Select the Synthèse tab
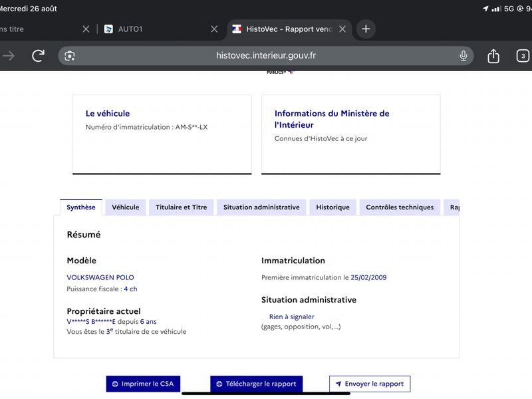Image resolution: width=532 pixels, height=399 pixels. pos(80,207)
